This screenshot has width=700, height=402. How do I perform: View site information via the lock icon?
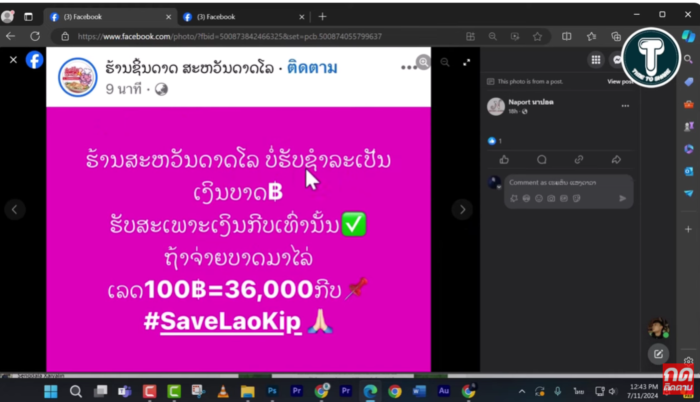click(65, 37)
